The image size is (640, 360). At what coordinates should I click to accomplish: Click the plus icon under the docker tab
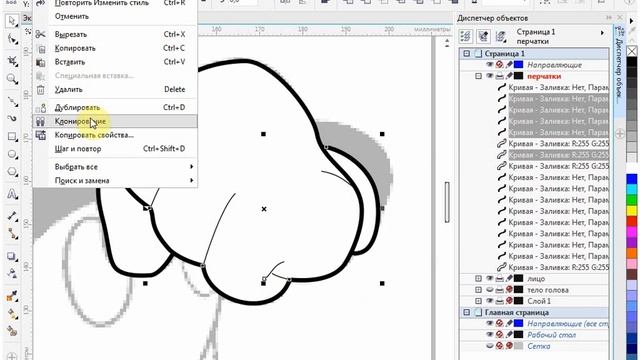pyautogui.click(x=620, y=134)
